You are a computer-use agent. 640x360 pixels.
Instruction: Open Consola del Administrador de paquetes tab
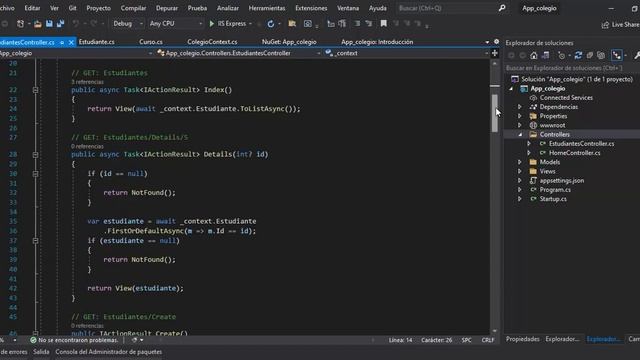click(109, 352)
